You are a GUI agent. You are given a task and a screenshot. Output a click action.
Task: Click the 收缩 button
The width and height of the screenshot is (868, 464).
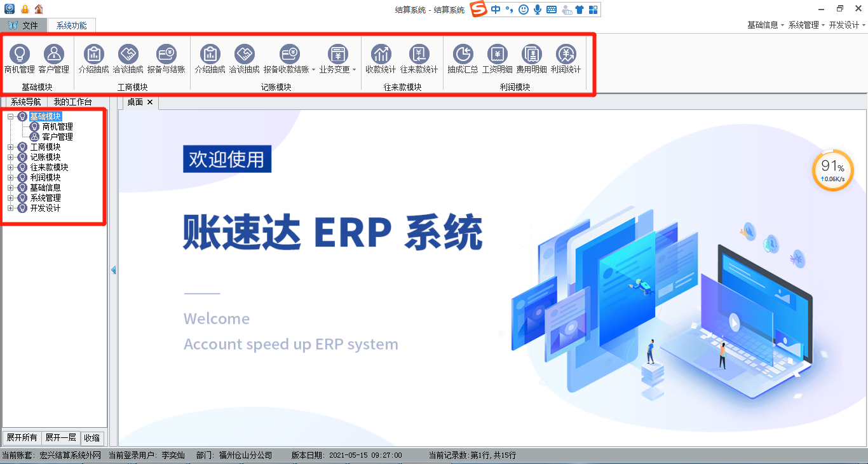pyautogui.click(x=92, y=437)
